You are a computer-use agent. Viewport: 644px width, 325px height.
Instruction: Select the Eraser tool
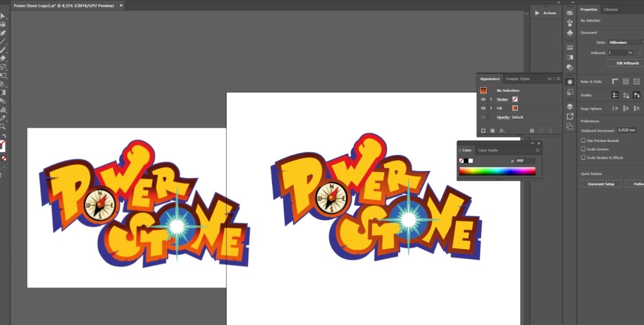(x=3, y=58)
